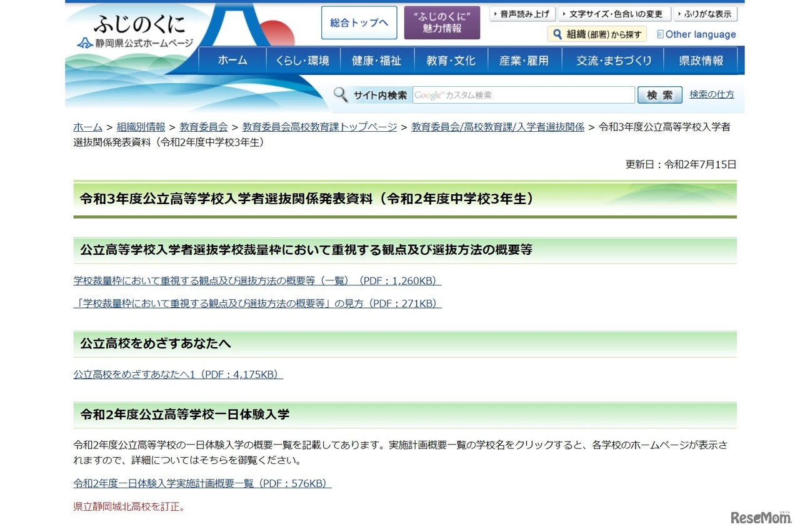Viewport: 800px width, 532px height.
Task: Open 令和2年度一日体験入学実施計画概要一覧 PDF
Action: tap(202, 483)
